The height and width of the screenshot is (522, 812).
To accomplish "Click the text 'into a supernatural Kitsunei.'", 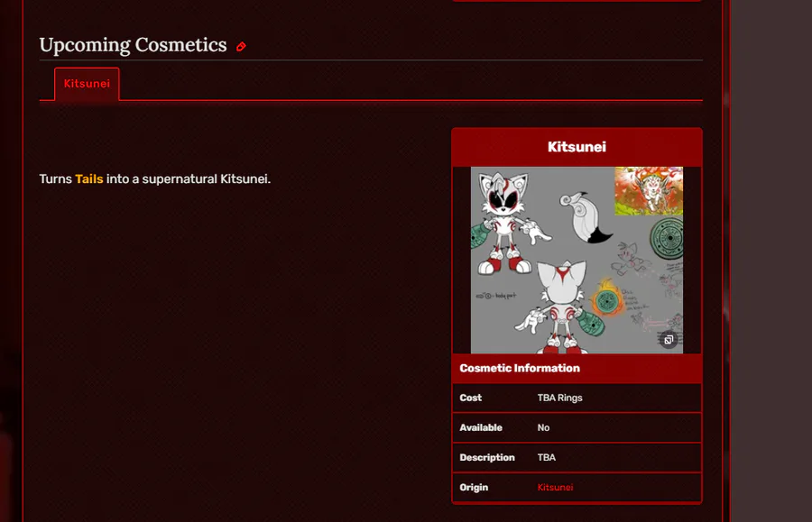I will pos(189,179).
